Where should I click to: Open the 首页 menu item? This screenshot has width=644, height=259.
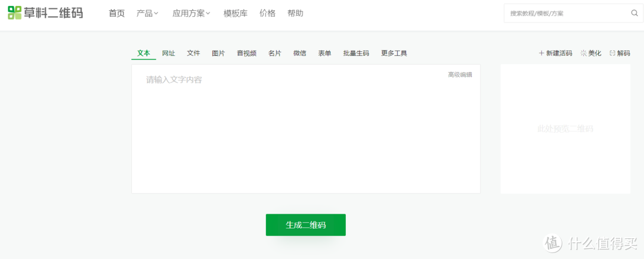click(117, 14)
